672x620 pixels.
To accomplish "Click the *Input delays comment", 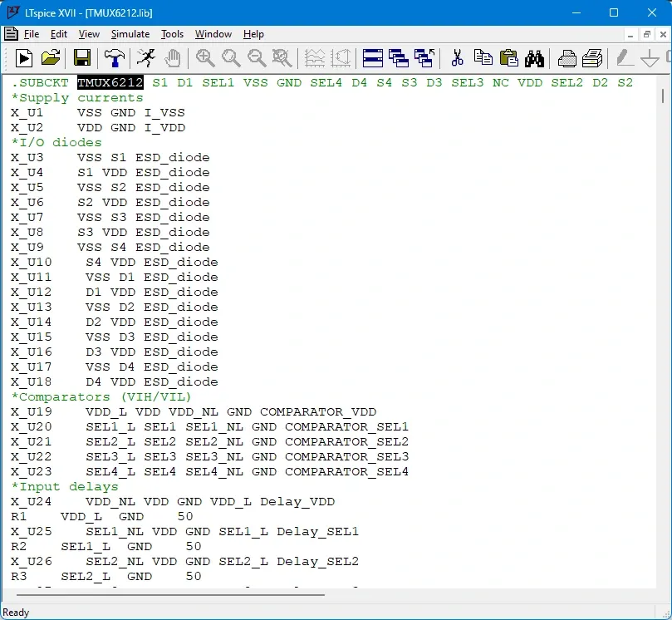I will (65, 487).
